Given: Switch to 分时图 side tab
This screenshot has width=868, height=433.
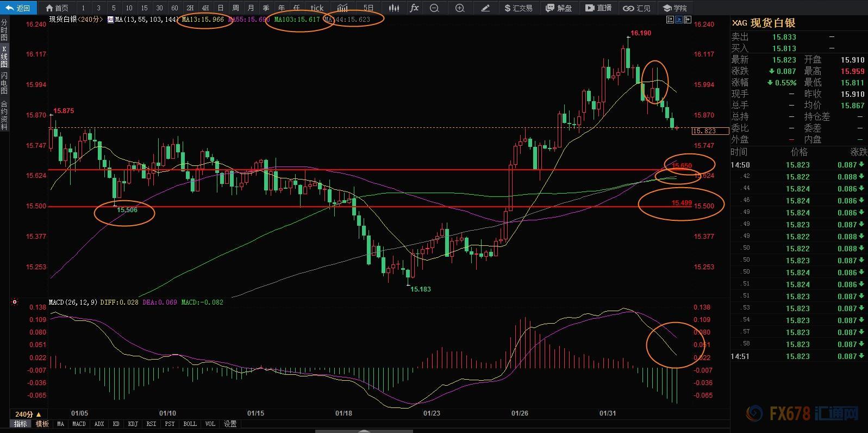Looking at the screenshot, I should pyautogui.click(x=4, y=30).
